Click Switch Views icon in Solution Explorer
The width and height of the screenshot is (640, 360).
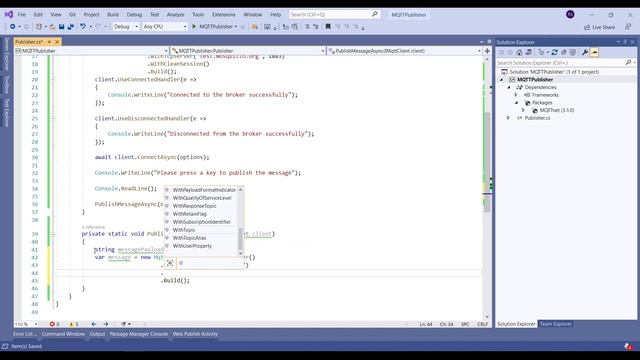pyautogui.click(x=529, y=52)
